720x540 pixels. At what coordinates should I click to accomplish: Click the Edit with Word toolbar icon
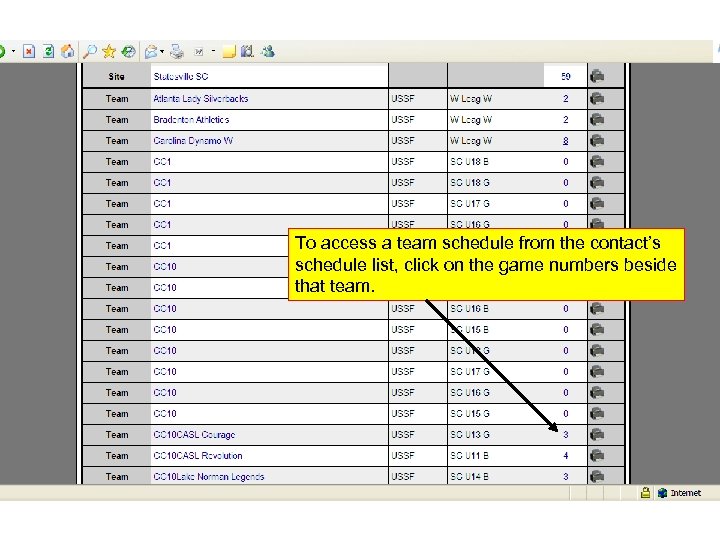coord(198,51)
